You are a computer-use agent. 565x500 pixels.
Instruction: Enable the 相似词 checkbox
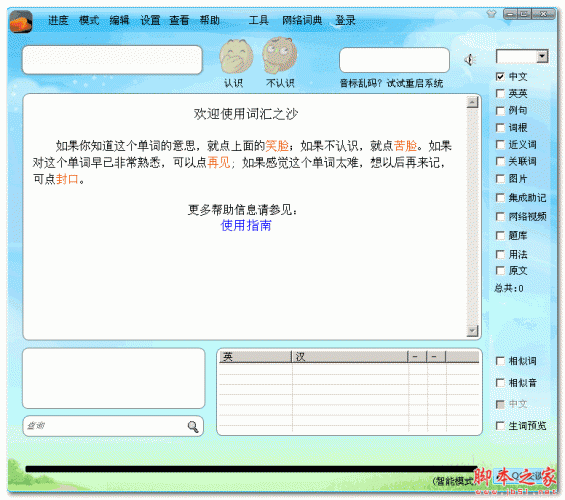pos(500,361)
